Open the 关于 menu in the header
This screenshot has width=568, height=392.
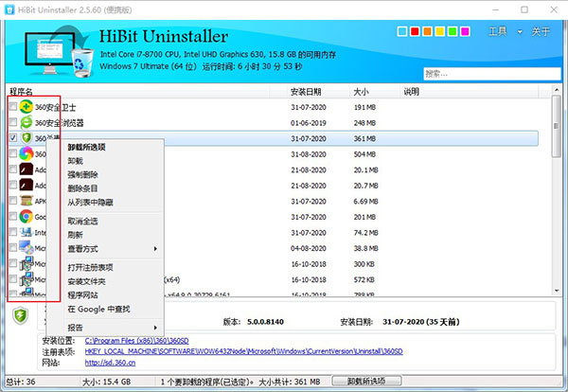[541, 31]
